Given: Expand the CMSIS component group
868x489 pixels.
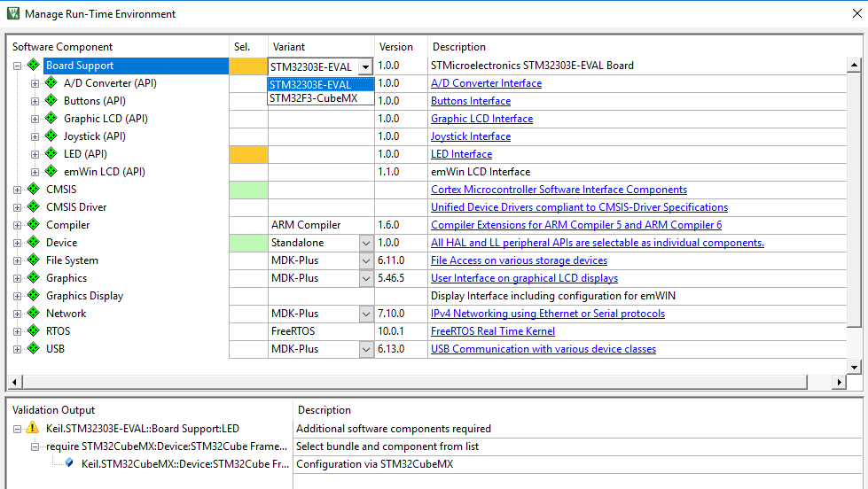Looking at the screenshot, I should click(x=17, y=190).
